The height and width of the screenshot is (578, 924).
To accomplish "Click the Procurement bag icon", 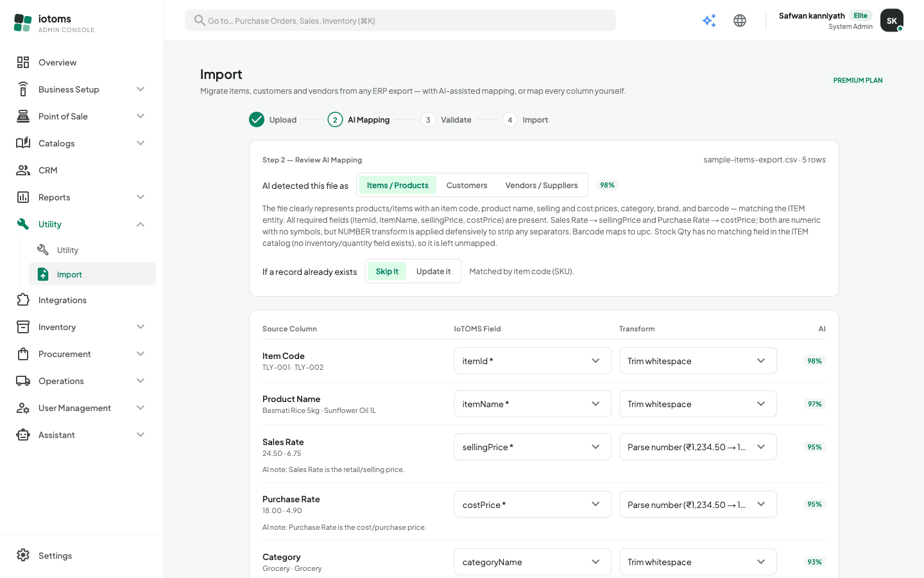I will tap(23, 354).
